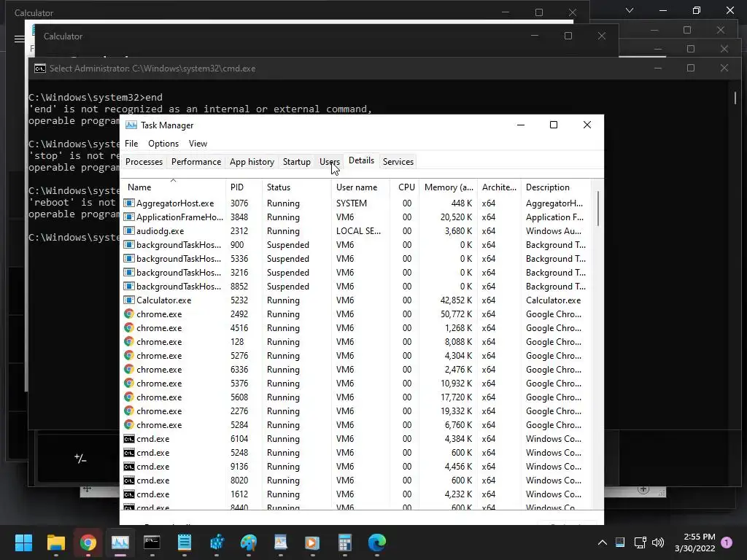Click the Task Manager title bar icon
Screen dimensions: 747x560
[x=131, y=125]
